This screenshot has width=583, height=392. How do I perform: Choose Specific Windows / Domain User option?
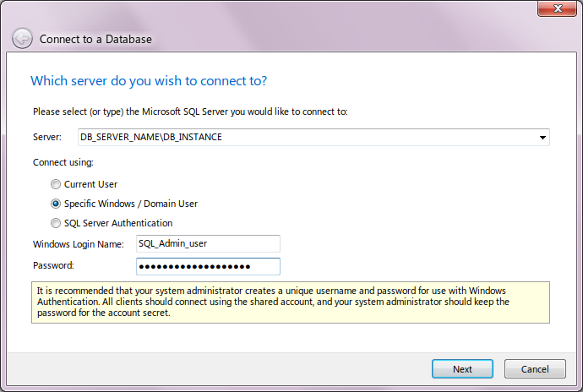pyautogui.click(x=56, y=204)
